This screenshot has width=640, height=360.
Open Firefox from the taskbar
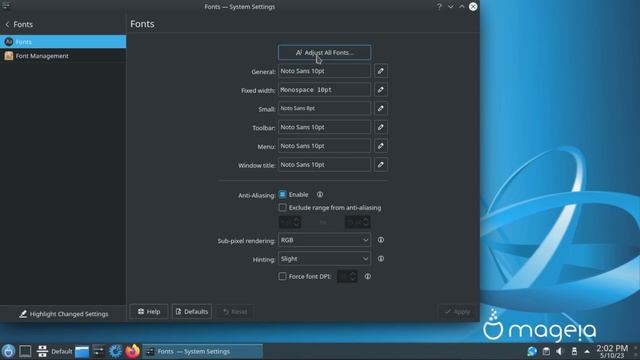coord(132,351)
